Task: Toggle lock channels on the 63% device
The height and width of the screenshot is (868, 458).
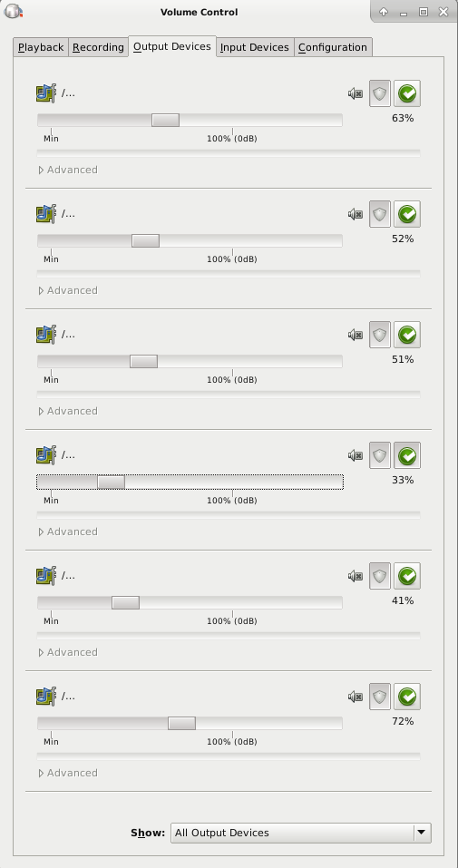Action: 380,93
